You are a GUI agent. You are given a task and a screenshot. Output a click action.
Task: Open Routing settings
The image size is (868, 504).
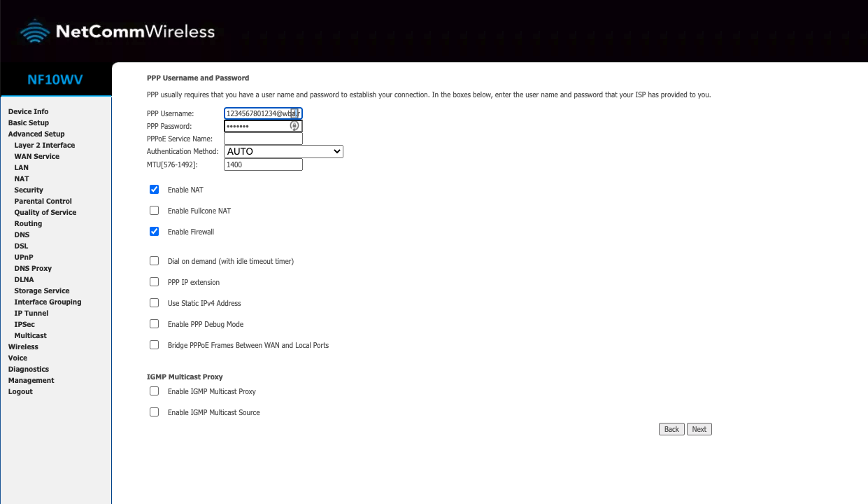point(28,224)
